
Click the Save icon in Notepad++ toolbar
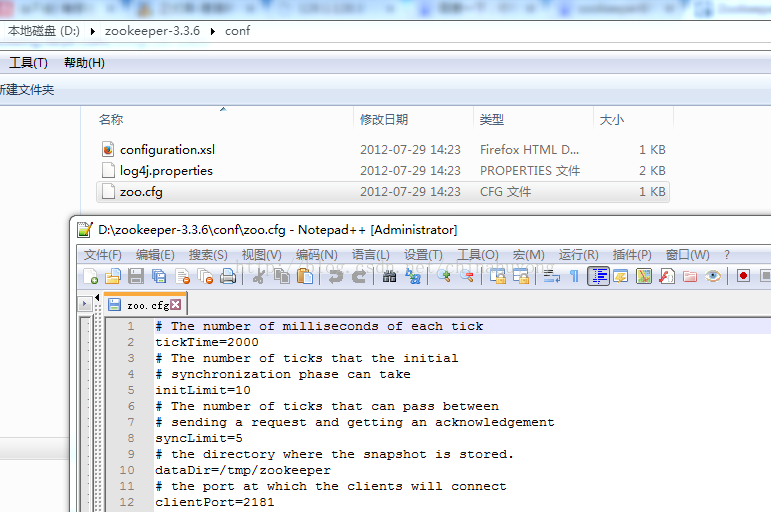tap(136, 276)
